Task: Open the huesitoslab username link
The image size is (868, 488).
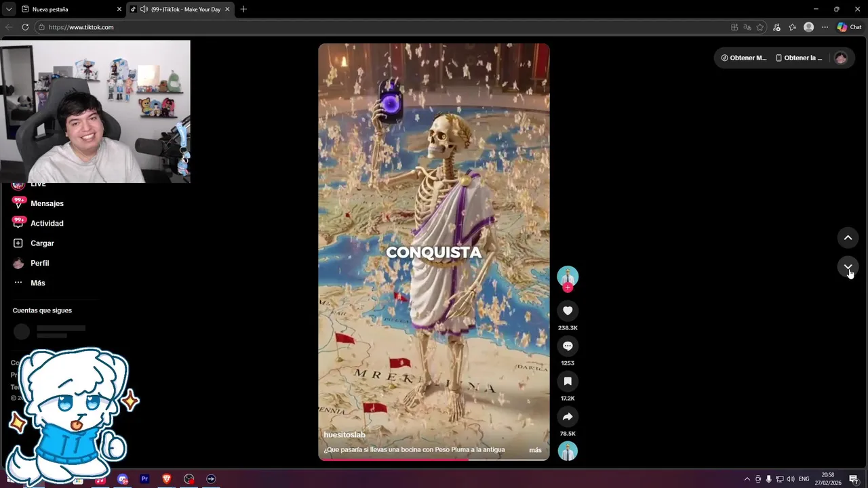Action: pyautogui.click(x=344, y=434)
